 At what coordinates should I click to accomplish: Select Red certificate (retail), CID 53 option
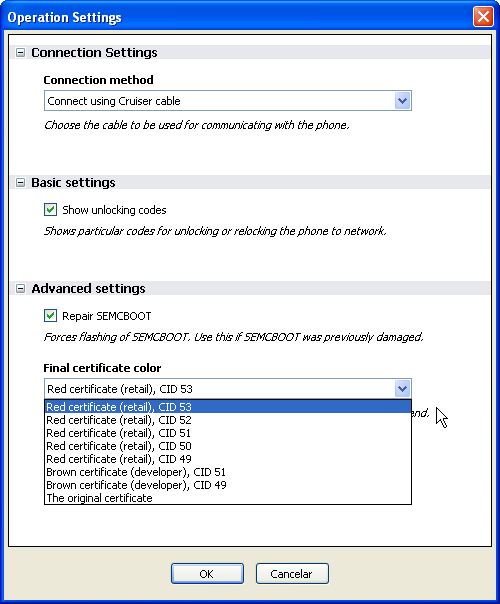point(228,407)
